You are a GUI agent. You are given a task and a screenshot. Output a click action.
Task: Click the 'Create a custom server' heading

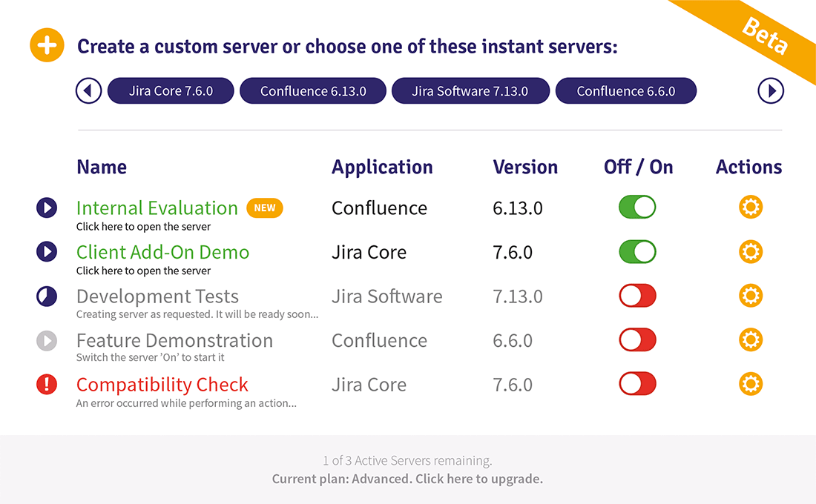click(x=347, y=46)
